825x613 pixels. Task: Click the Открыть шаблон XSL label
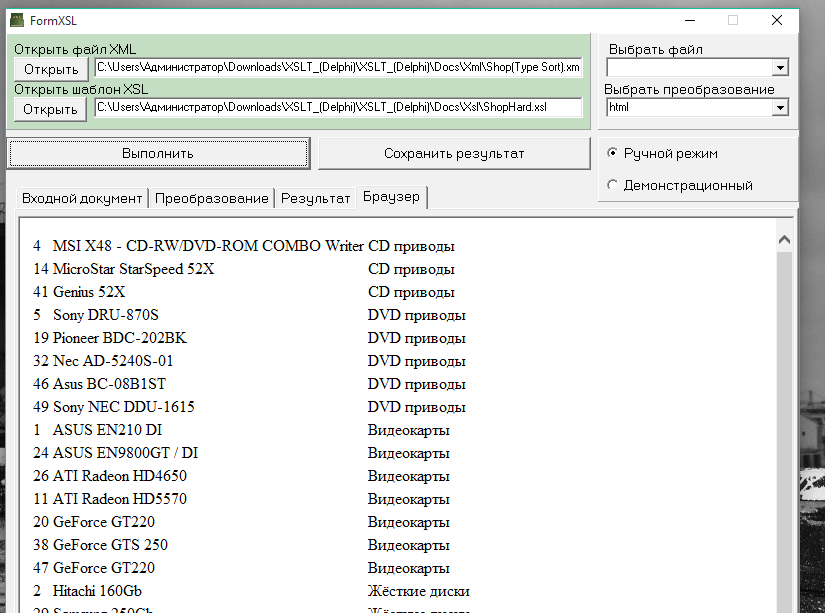(81, 89)
